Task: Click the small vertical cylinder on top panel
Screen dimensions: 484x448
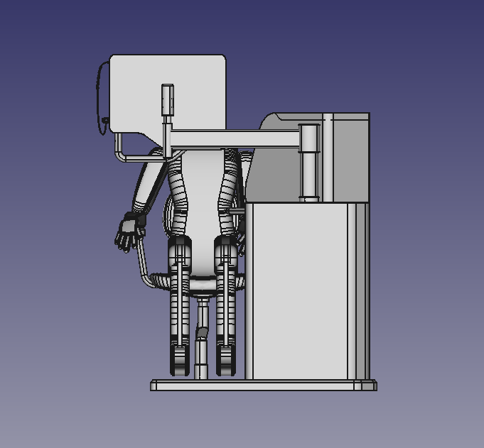Action: [x=168, y=99]
